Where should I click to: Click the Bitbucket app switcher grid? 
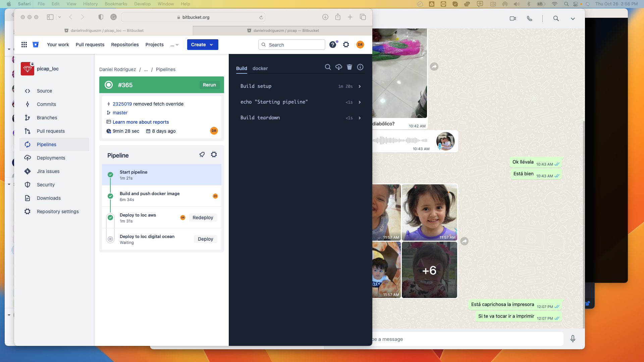[x=24, y=45]
